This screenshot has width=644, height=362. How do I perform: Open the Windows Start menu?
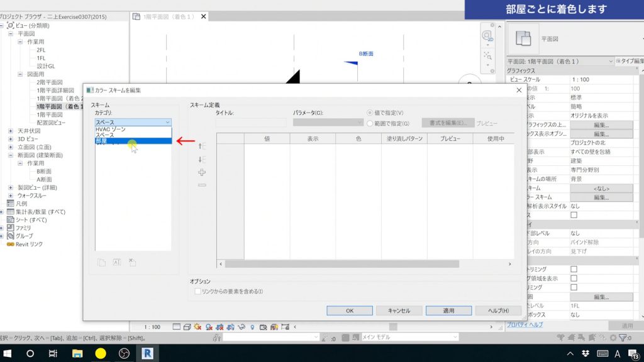pos(6,353)
